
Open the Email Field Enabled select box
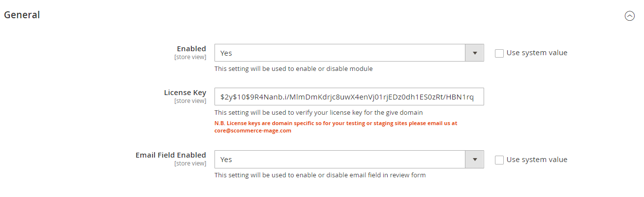[x=340, y=160]
